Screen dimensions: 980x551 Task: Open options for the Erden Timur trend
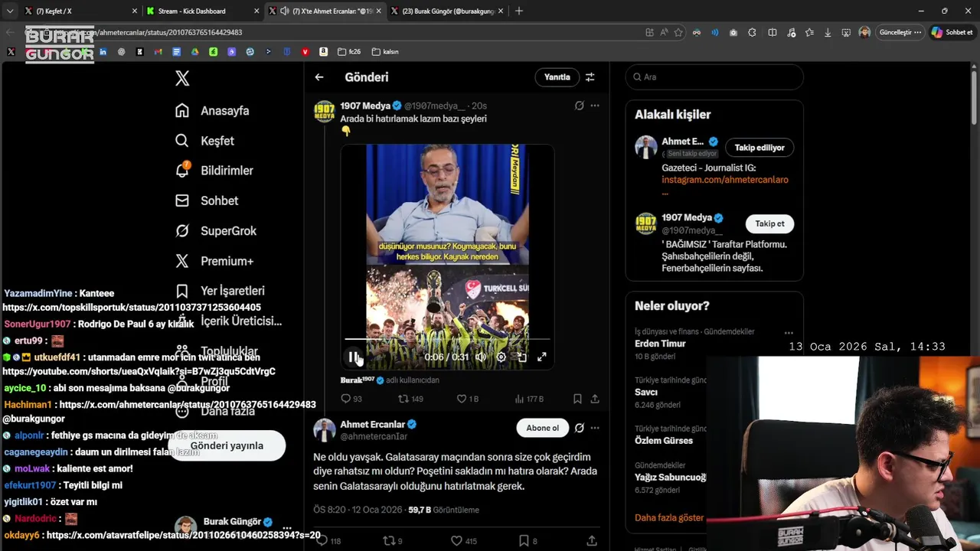click(789, 333)
